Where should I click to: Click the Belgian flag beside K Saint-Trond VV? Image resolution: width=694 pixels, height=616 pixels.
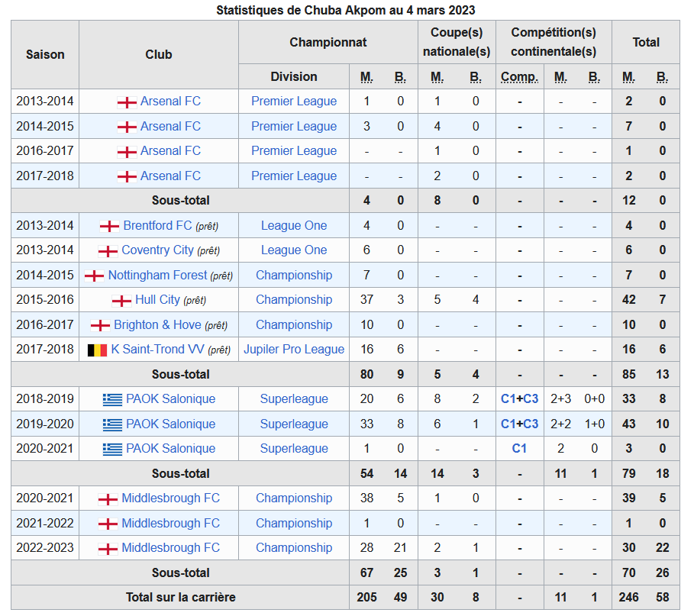[98, 350]
